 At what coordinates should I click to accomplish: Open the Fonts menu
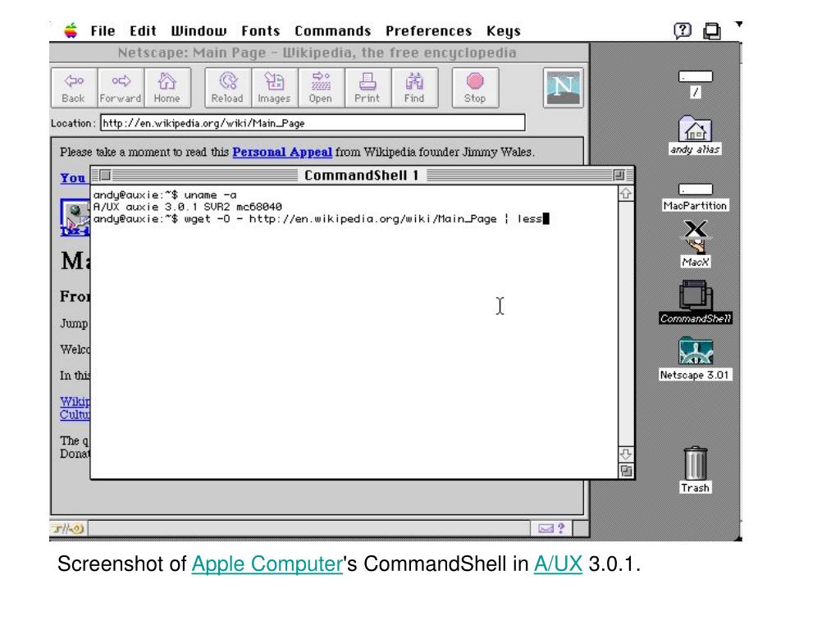click(261, 31)
